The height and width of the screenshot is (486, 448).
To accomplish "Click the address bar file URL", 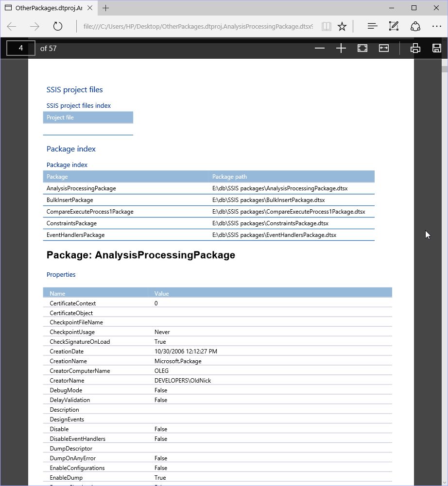I will coord(198,26).
